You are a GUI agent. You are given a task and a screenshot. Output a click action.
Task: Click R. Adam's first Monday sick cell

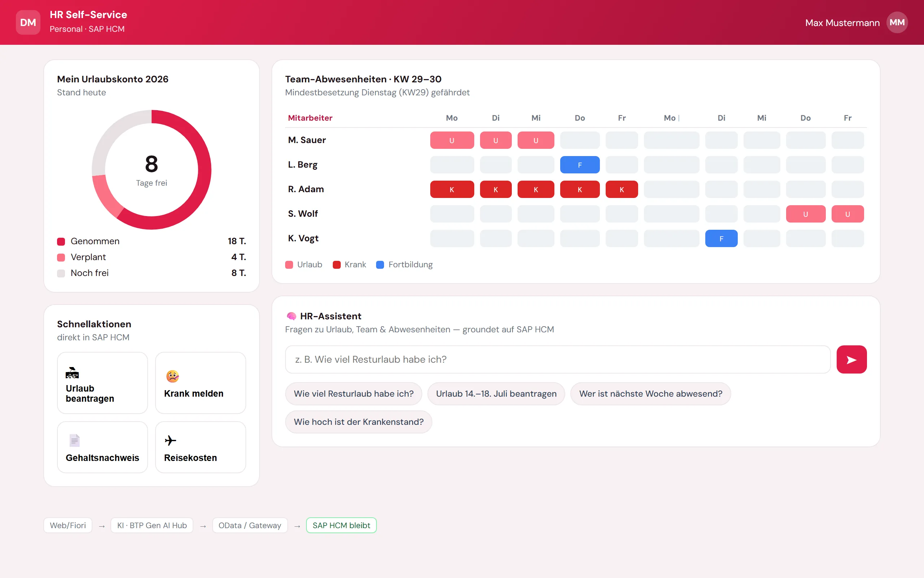pos(452,189)
